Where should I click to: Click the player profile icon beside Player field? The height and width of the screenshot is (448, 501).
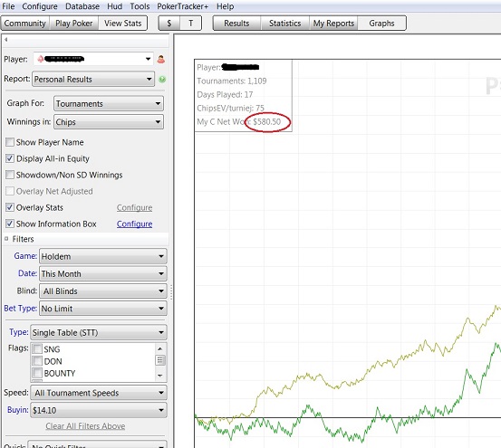coord(160,59)
